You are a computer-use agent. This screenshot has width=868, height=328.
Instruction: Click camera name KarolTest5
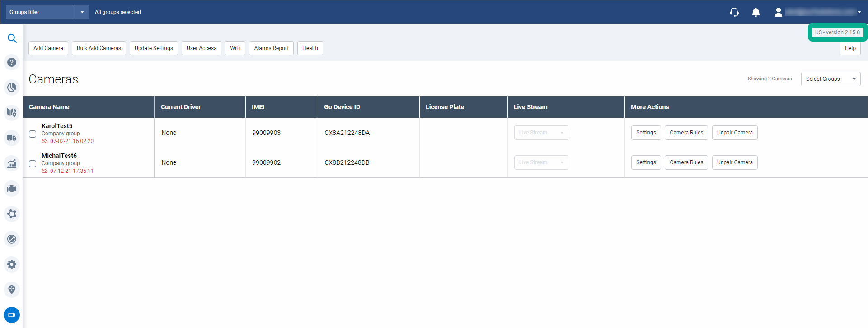57,126
